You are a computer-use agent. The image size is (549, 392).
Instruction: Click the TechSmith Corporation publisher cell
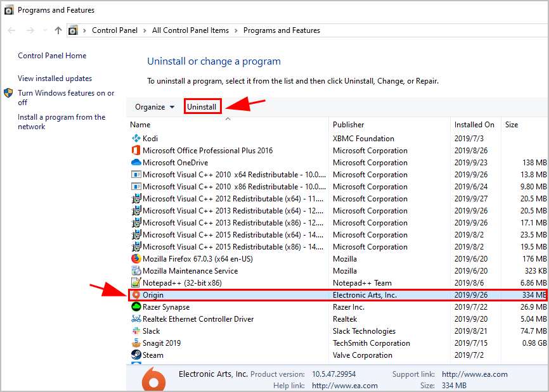tap(371, 343)
